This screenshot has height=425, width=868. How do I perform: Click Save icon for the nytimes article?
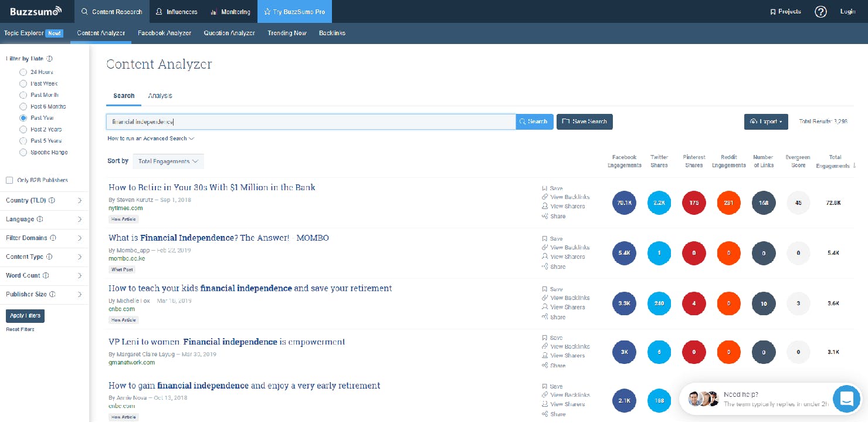(x=545, y=188)
